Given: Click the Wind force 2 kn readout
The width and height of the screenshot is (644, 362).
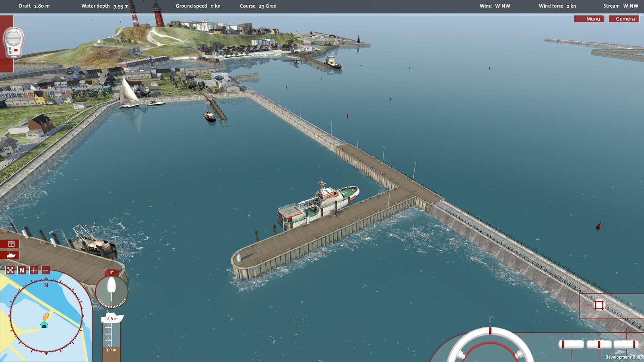Looking at the screenshot, I should pos(557,6).
